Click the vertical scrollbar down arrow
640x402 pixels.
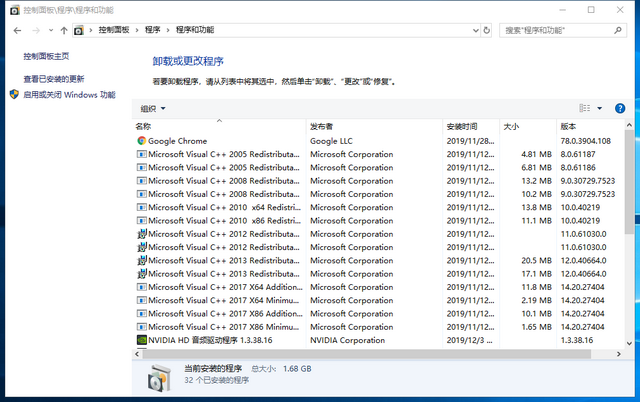[x=629, y=343]
